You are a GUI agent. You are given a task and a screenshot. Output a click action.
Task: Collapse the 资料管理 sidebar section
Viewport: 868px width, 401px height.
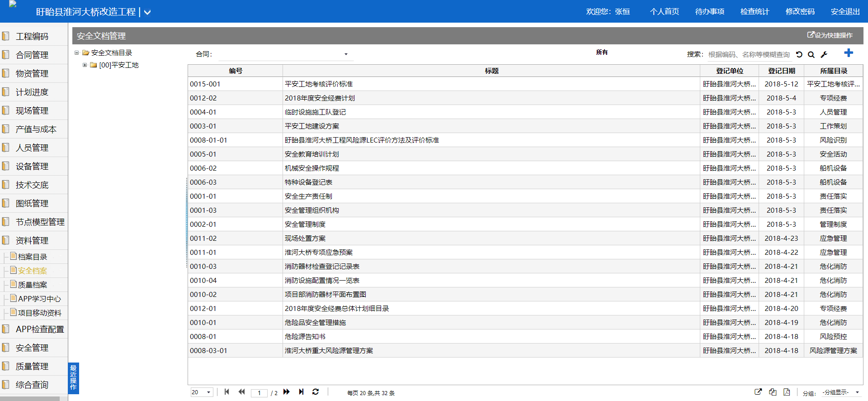coord(32,240)
